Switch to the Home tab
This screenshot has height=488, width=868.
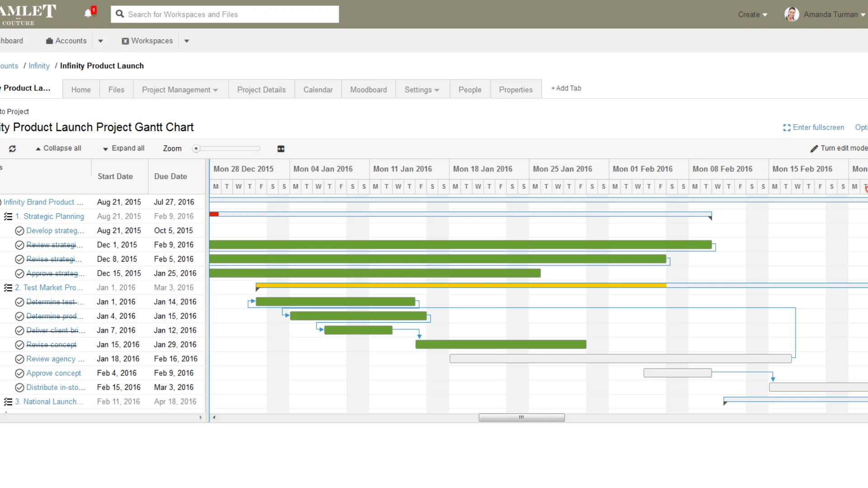point(81,89)
